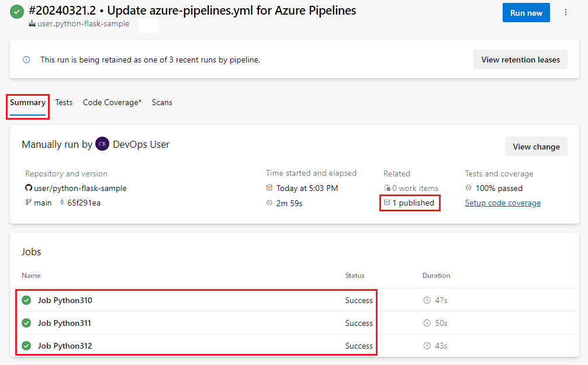588x365 pixels.
Task: Click the green check icon for Job Python312
Action: pyautogui.click(x=26, y=346)
